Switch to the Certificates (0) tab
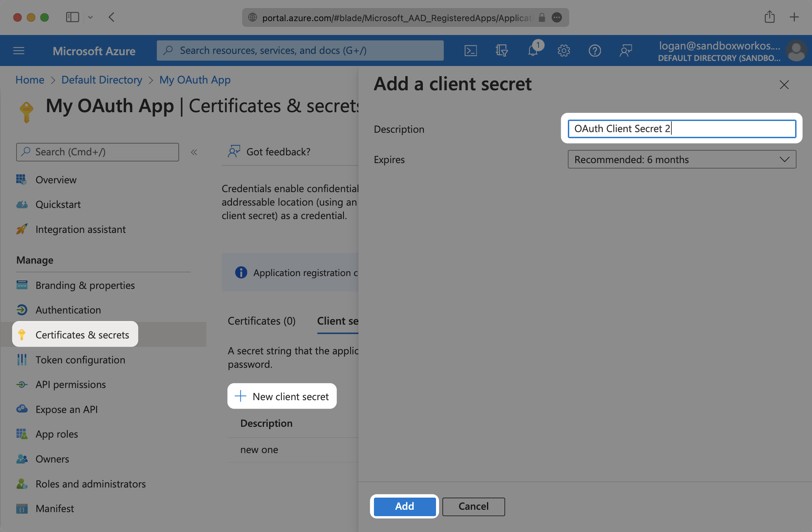The image size is (812, 532). pos(261,321)
